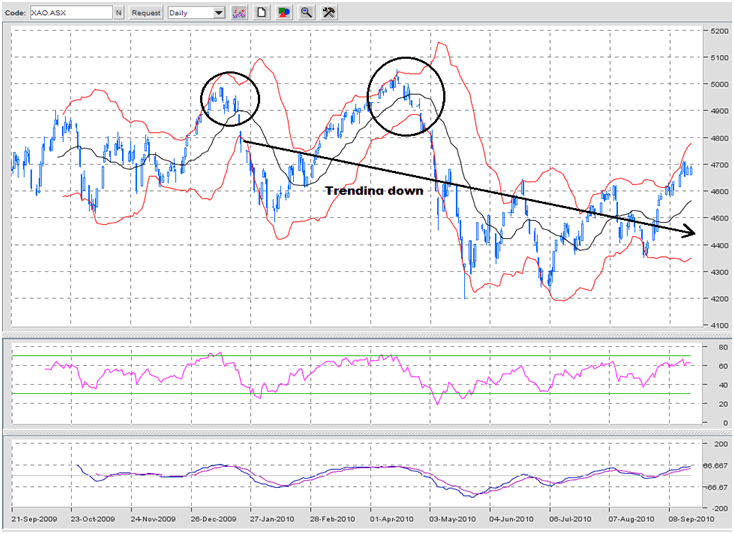Click the 4100 price axis label
Viewport: 734px width, 534px height.
click(x=719, y=325)
